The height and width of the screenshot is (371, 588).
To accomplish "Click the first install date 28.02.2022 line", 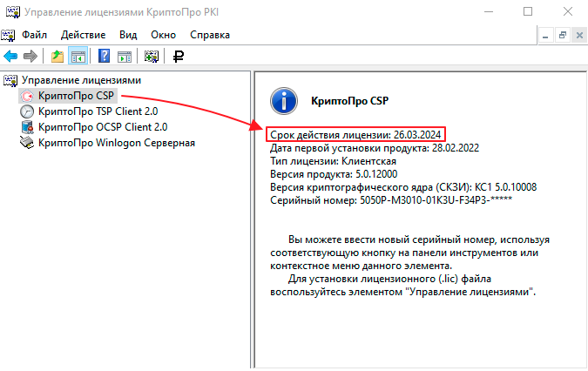I will [375, 148].
